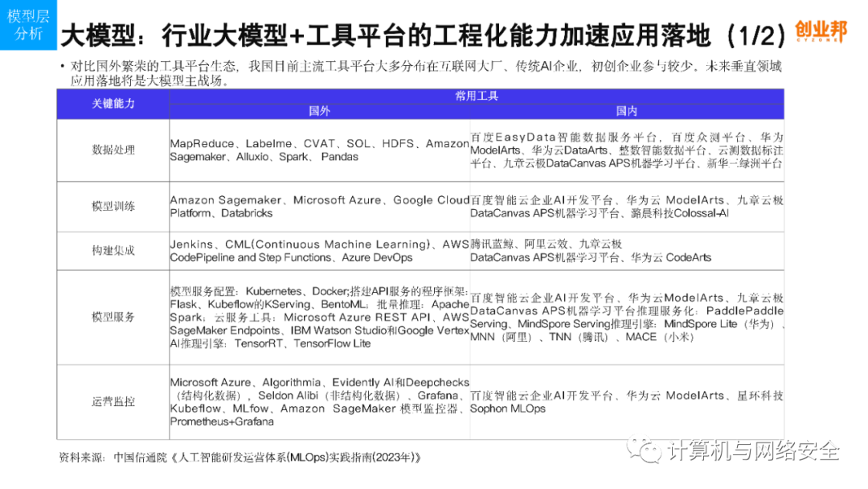The image size is (868, 489).
Task: Select the 常用工具 header cell
Action: [477, 96]
